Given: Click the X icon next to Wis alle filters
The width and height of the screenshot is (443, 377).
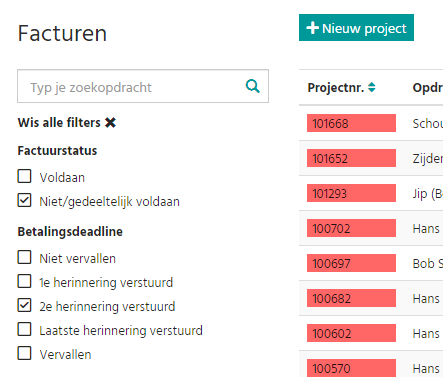Looking at the screenshot, I should (110, 123).
